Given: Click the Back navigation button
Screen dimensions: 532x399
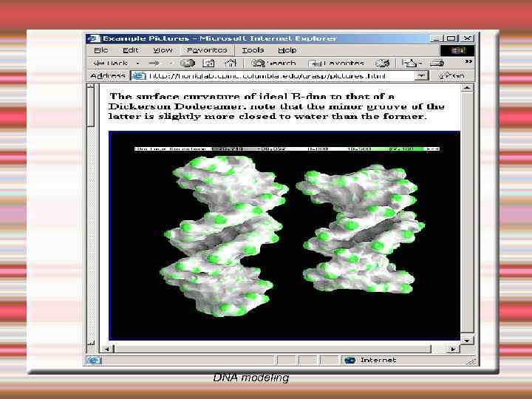Looking at the screenshot, I should pyautogui.click(x=111, y=63).
